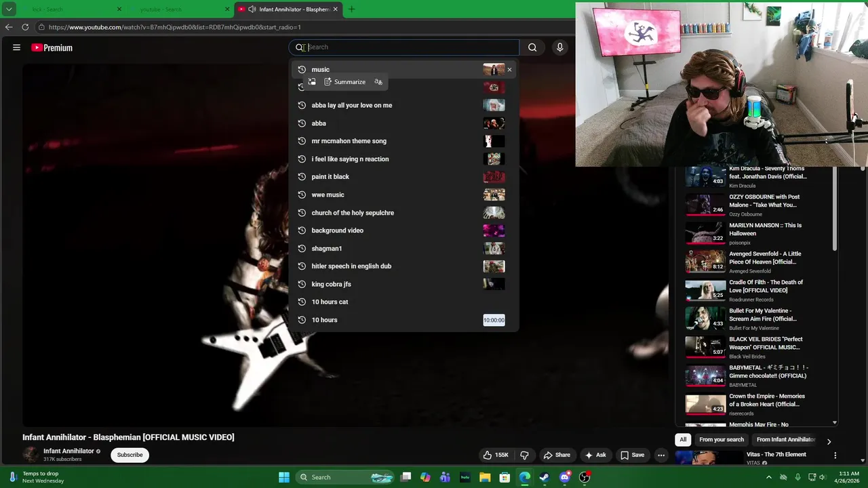Click Summarize in the floating toolbar
The width and height of the screenshot is (868, 488).
click(344, 82)
